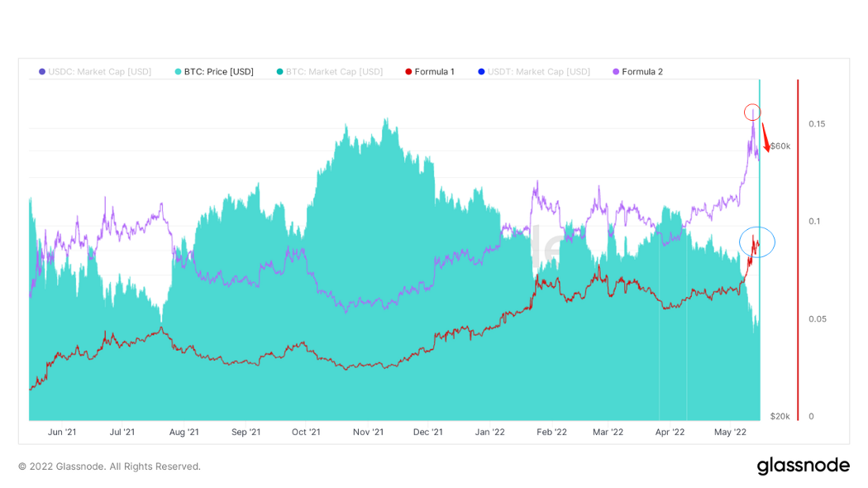The height and width of the screenshot is (488, 868).
Task: Click the $20k price axis label
Action: (780, 416)
